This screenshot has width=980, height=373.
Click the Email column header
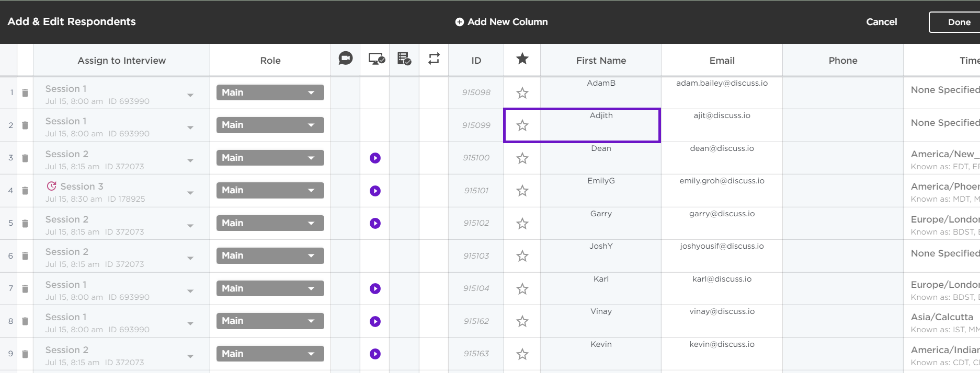tap(722, 61)
